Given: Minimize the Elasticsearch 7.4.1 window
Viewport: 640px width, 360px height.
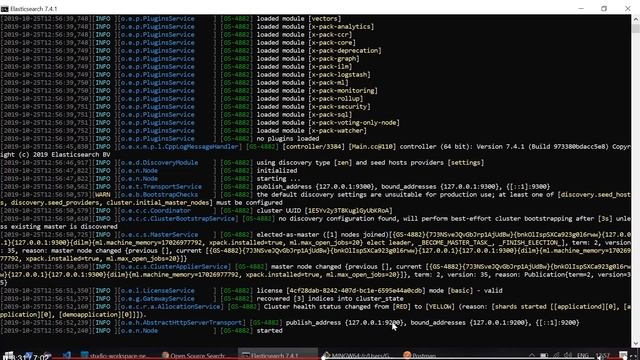Looking at the screenshot, I should [581, 9].
